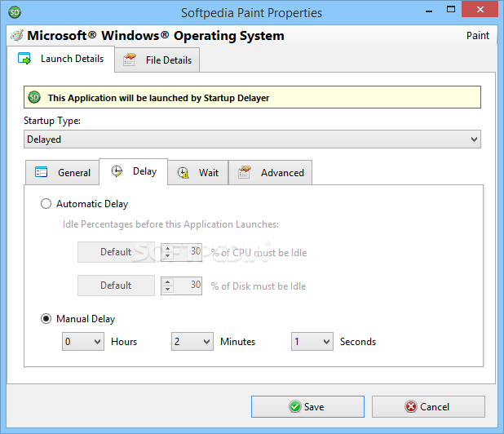Viewport: 504px width, 434px height.
Task: Click the yellow Startup Delayer notice banner
Action: (x=252, y=97)
